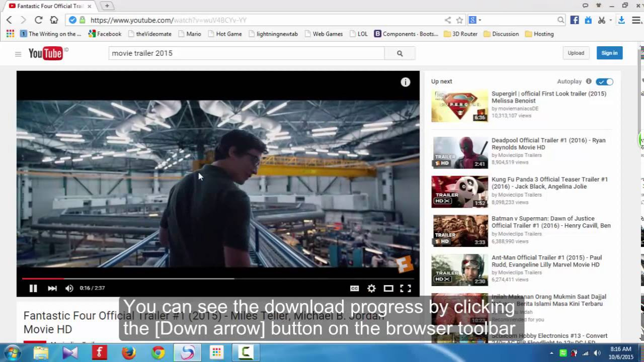Viewport: 644px width, 362px height.
Task: Open video settings gear icon
Action: (371, 288)
